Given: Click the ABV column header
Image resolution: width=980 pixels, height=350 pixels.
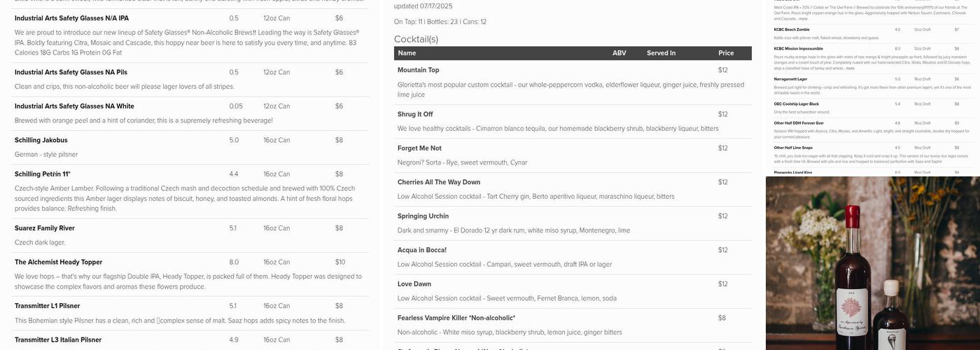Looking at the screenshot, I should point(619,53).
